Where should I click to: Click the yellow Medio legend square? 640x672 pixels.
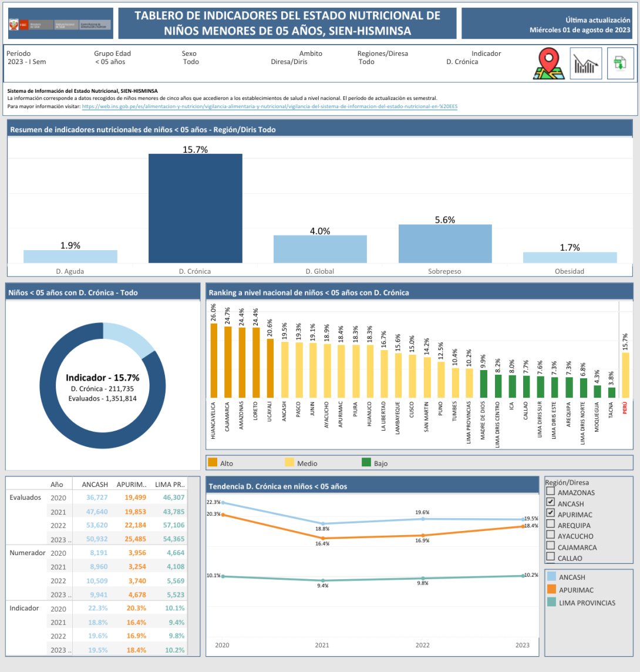click(x=289, y=463)
